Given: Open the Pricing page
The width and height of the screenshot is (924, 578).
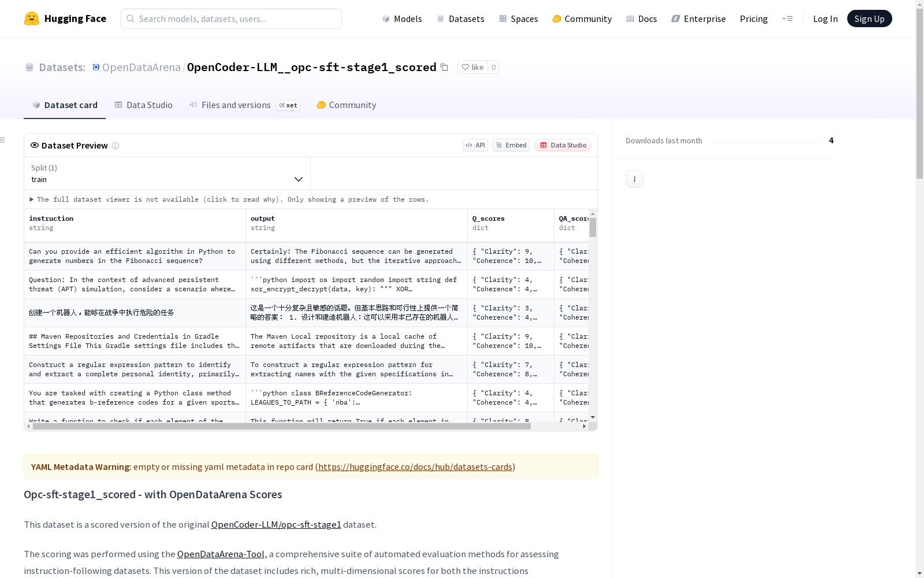Looking at the screenshot, I should (x=754, y=18).
